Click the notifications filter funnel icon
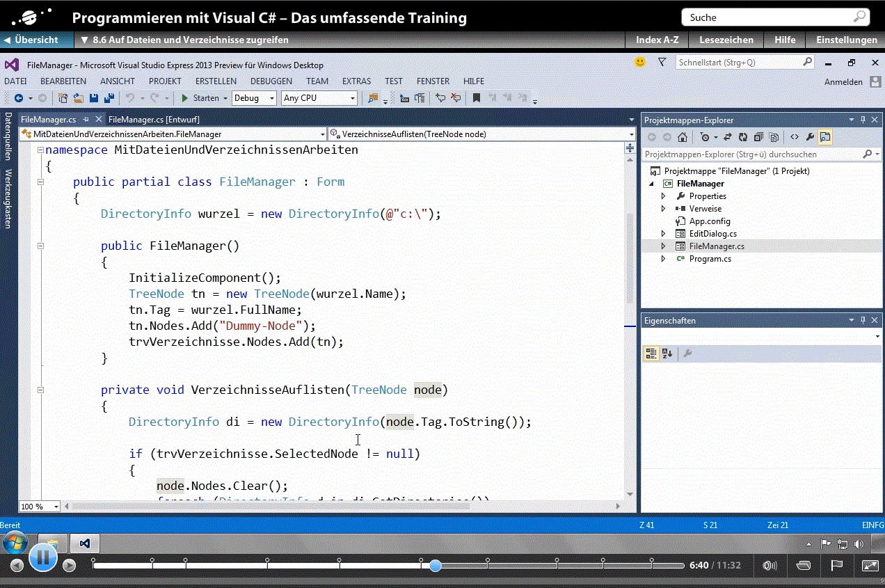This screenshot has width=885, height=588. (x=662, y=62)
